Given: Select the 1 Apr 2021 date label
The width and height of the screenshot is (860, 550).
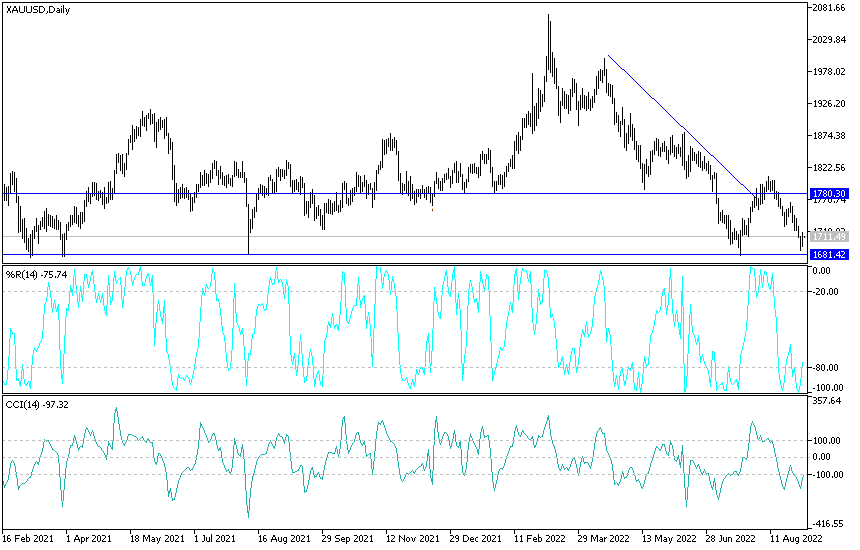Looking at the screenshot, I should click(x=89, y=539).
